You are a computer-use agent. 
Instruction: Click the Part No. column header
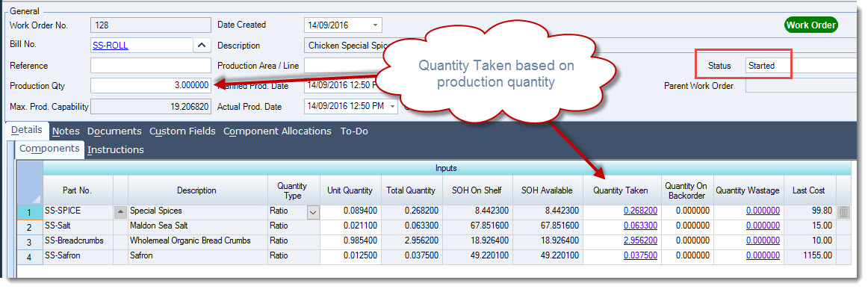pyautogui.click(x=78, y=190)
